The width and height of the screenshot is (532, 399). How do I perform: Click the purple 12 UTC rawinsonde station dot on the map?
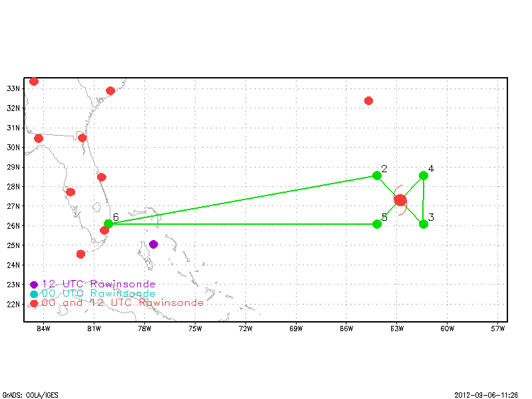coord(154,244)
